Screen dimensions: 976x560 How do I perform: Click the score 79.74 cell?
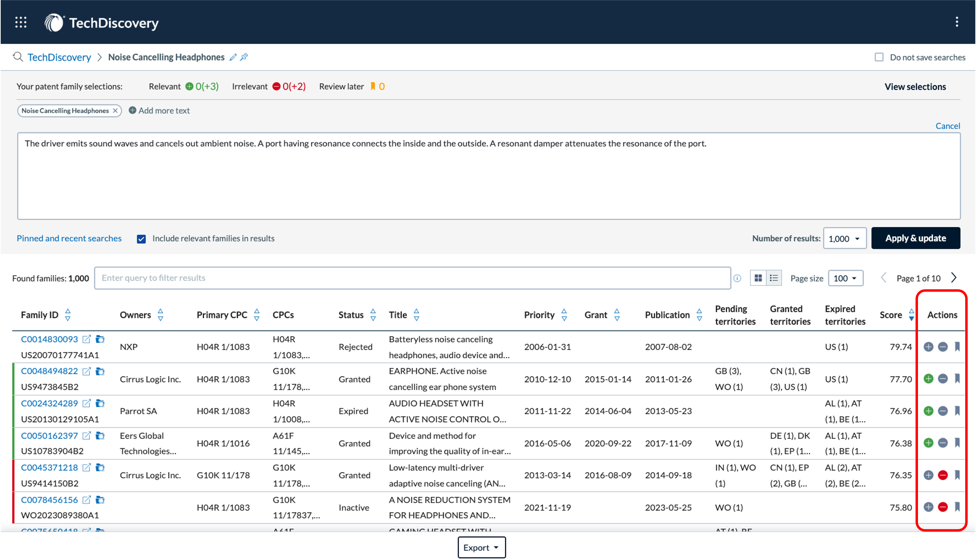click(901, 347)
